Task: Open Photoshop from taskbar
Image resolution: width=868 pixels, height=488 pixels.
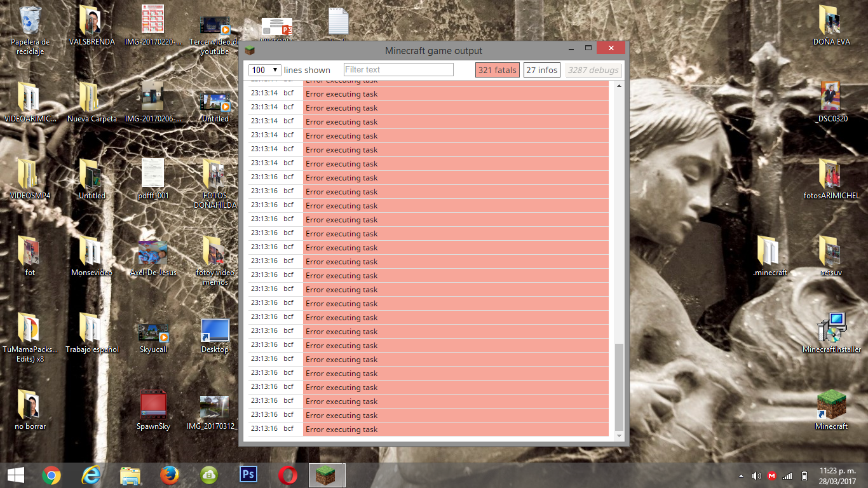Action: [x=248, y=475]
